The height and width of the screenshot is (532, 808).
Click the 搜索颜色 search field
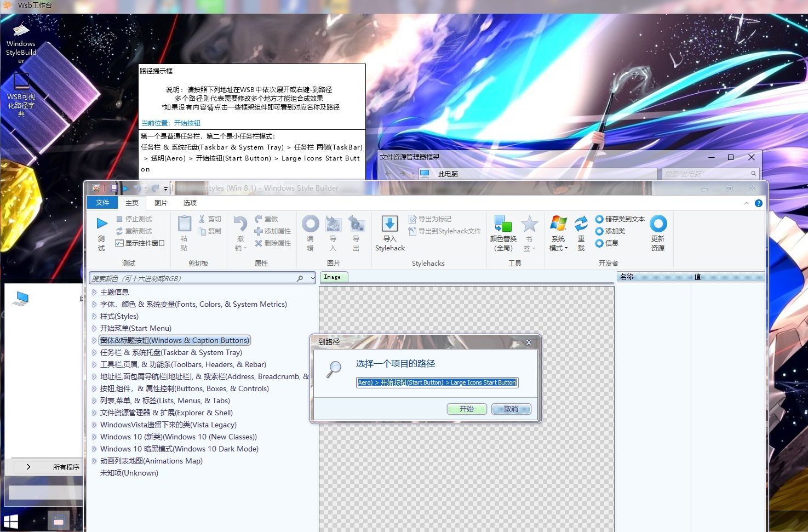pyautogui.click(x=203, y=278)
